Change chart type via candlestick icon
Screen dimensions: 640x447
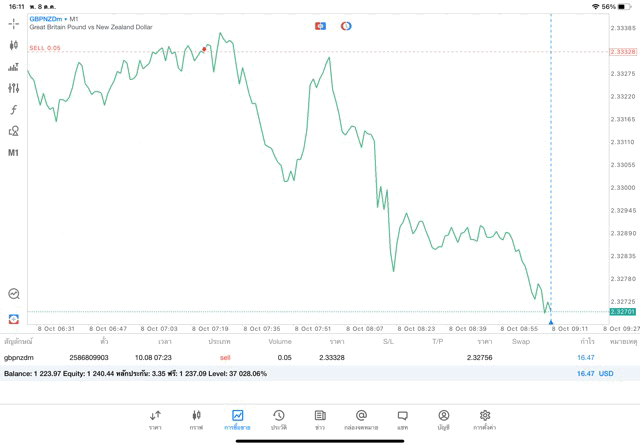tap(14, 45)
